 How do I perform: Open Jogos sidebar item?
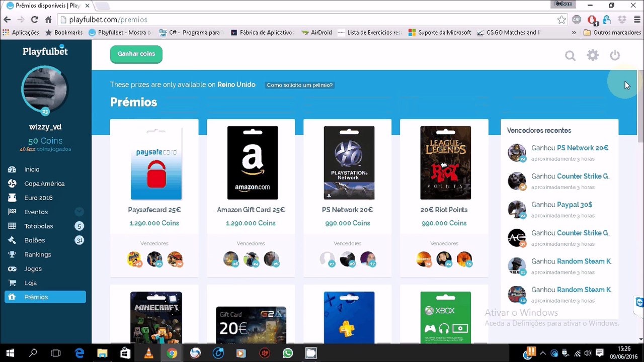click(x=33, y=268)
